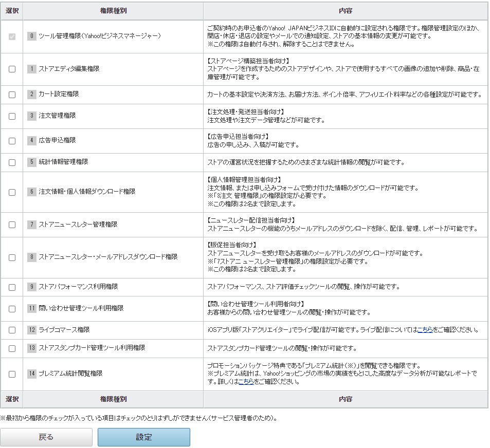Tick 問い合わせ管理ツール利用権限 checkbox
Image resolution: width=490 pixels, height=448 pixels.
pos(12,309)
